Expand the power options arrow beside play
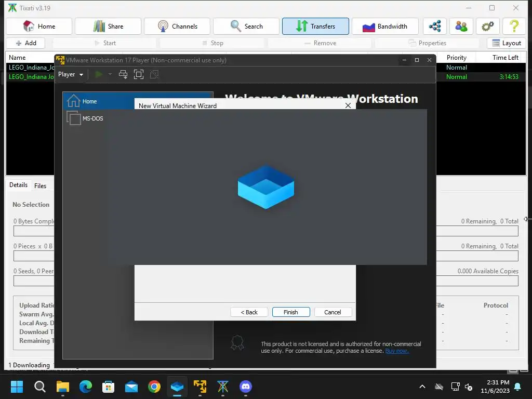 110,74
